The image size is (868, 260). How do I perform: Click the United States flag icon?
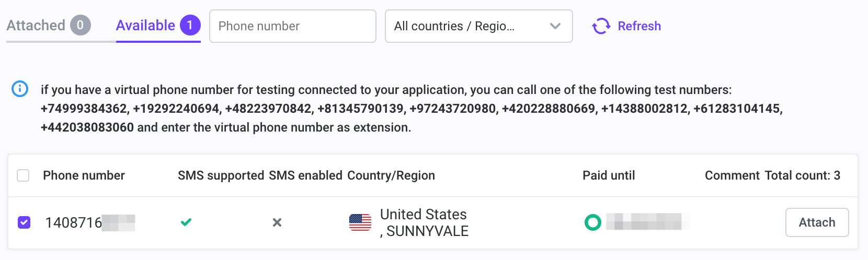(360, 222)
